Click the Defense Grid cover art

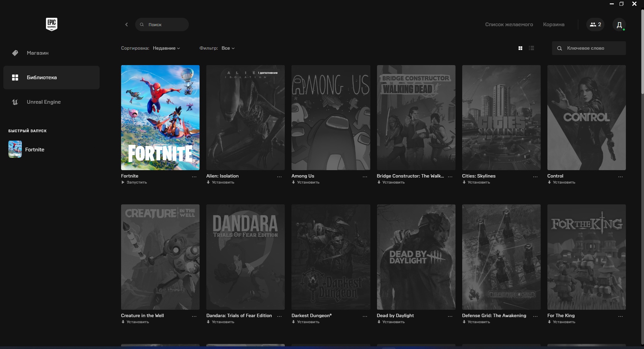501,257
